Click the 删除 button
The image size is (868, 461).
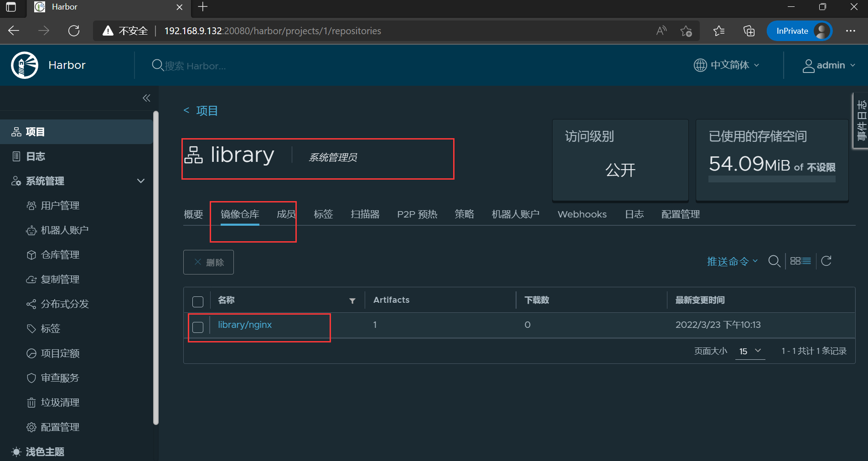coord(208,262)
